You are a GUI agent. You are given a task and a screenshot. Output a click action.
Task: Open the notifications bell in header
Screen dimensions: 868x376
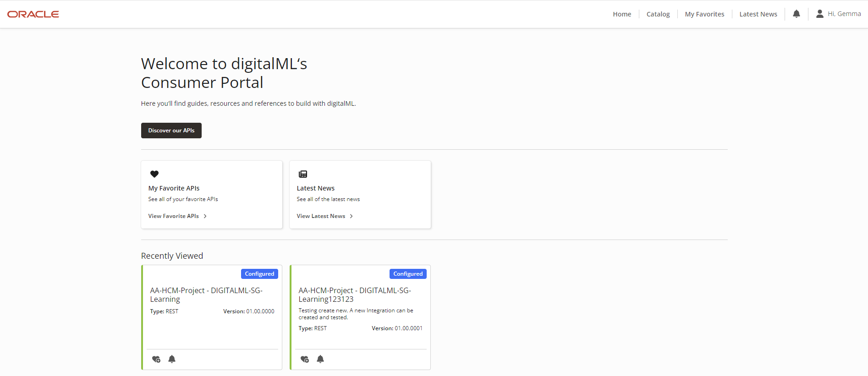797,14
